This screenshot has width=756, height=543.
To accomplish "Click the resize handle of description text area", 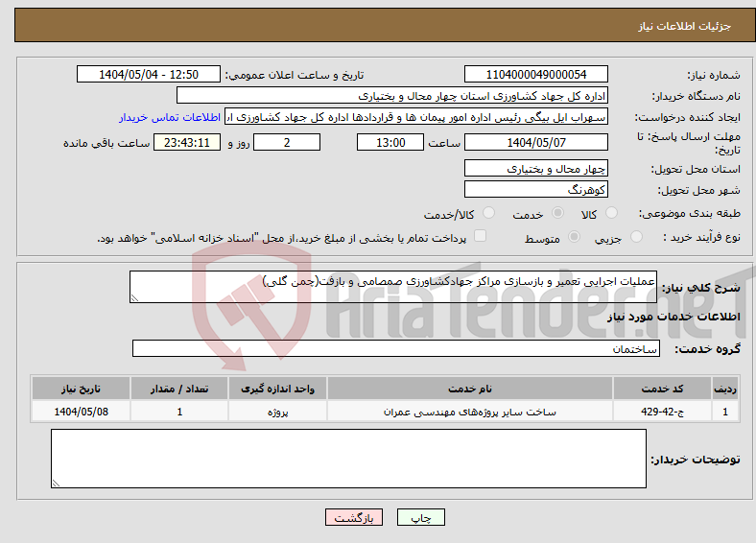I will [134, 298].
